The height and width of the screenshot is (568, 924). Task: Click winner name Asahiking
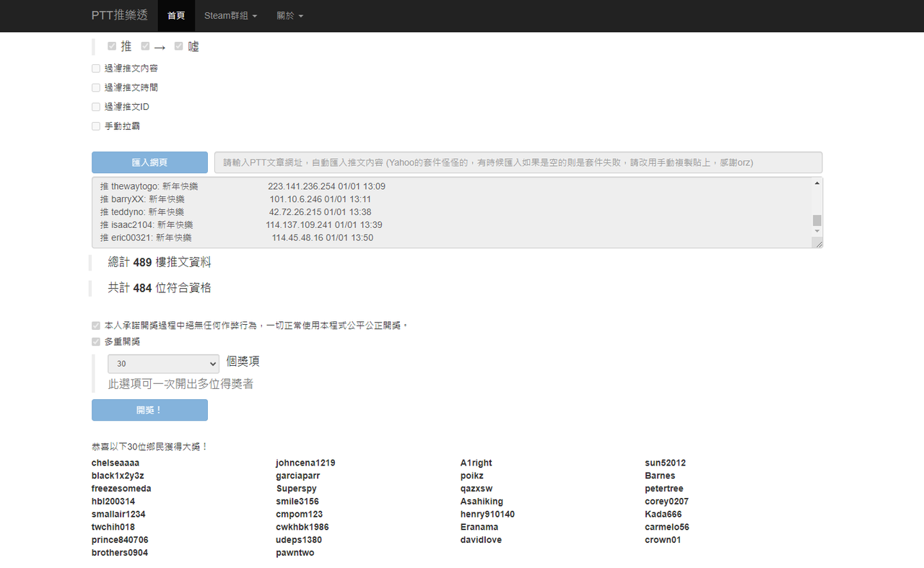tap(481, 502)
